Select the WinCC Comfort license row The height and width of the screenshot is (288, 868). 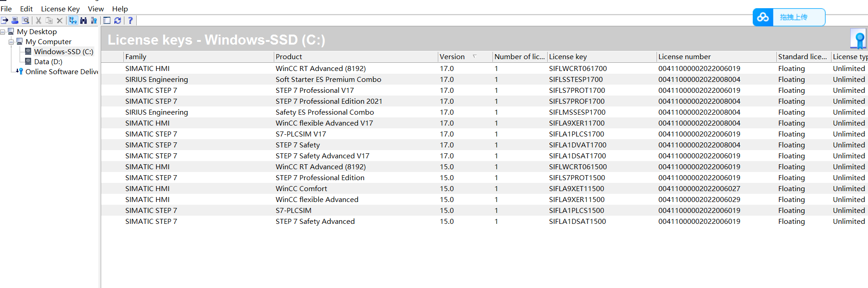(301, 189)
